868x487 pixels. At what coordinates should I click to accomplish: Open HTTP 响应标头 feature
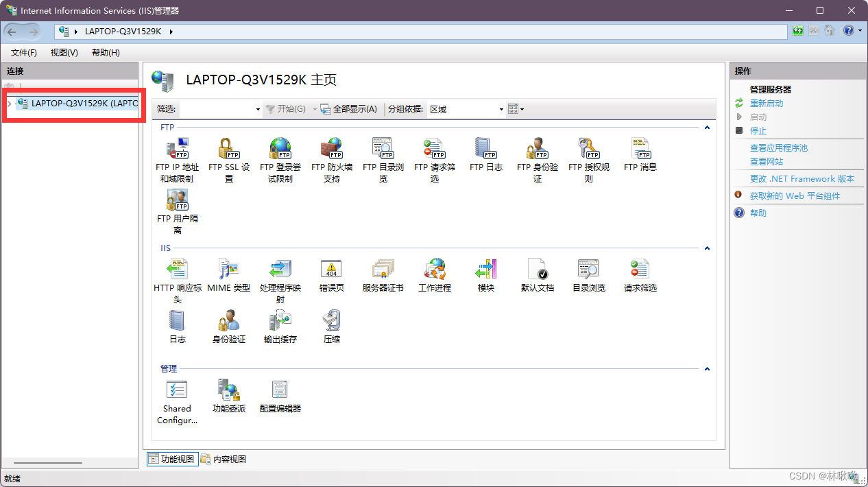tap(177, 280)
